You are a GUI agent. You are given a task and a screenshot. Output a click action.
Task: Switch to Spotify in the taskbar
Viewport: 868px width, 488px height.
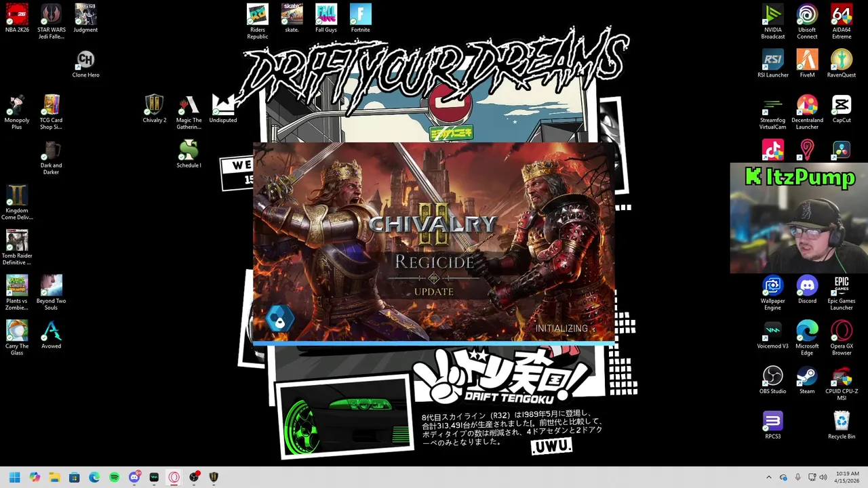[114, 477]
